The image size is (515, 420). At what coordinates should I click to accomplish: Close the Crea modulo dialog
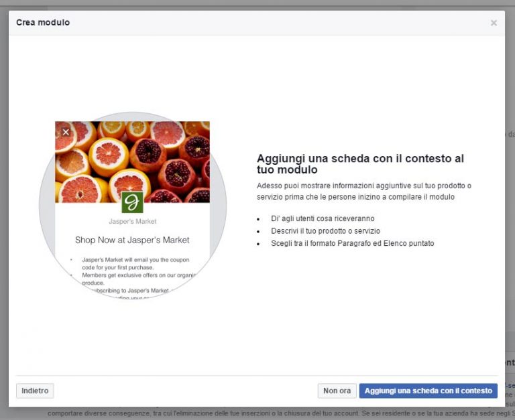click(x=494, y=23)
